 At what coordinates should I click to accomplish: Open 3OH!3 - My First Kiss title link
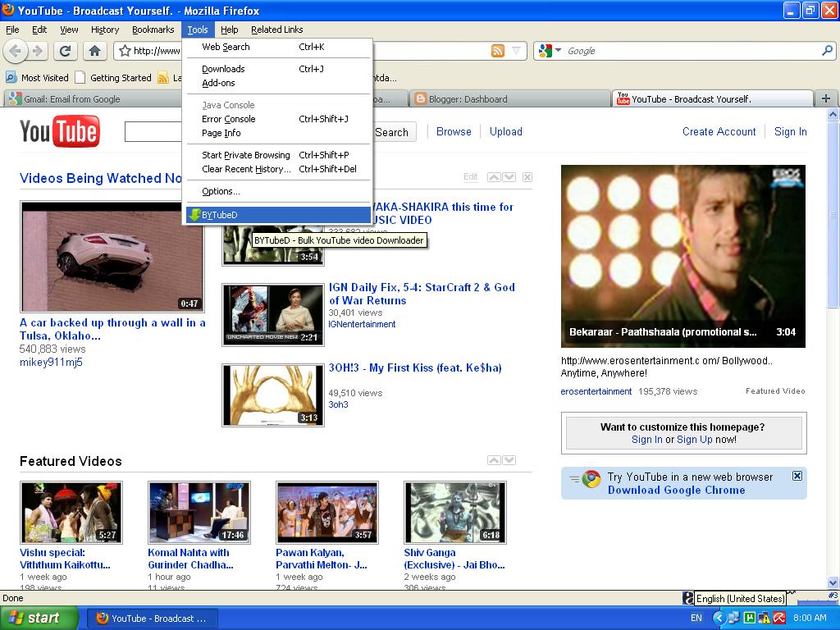click(415, 368)
